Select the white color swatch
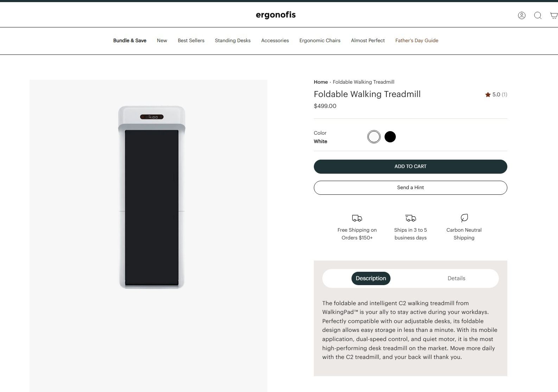 (374, 137)
